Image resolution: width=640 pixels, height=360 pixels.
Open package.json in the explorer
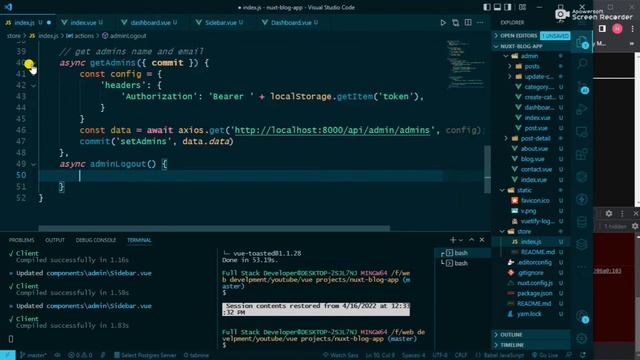coord(534,293)
